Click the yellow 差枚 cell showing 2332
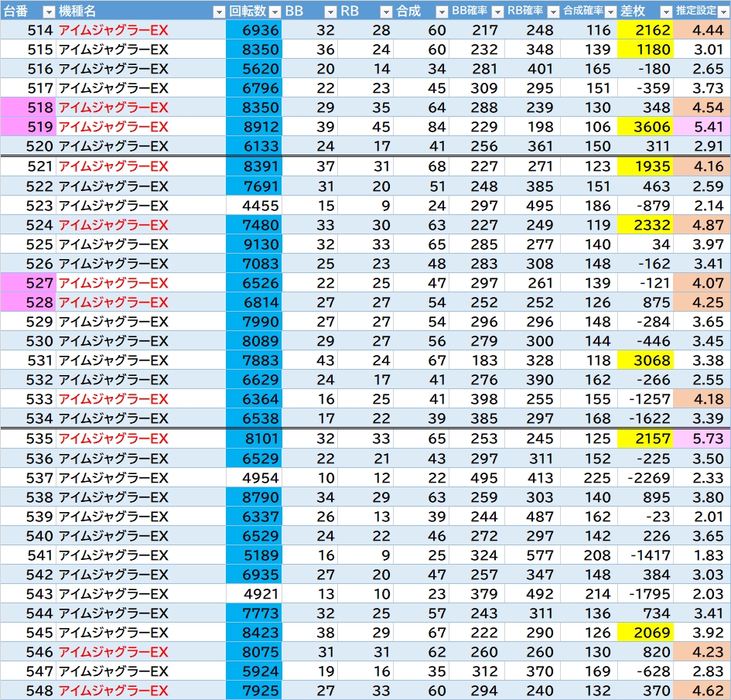The height and width of the screenshot is (700, 731). tap(645, 225)
